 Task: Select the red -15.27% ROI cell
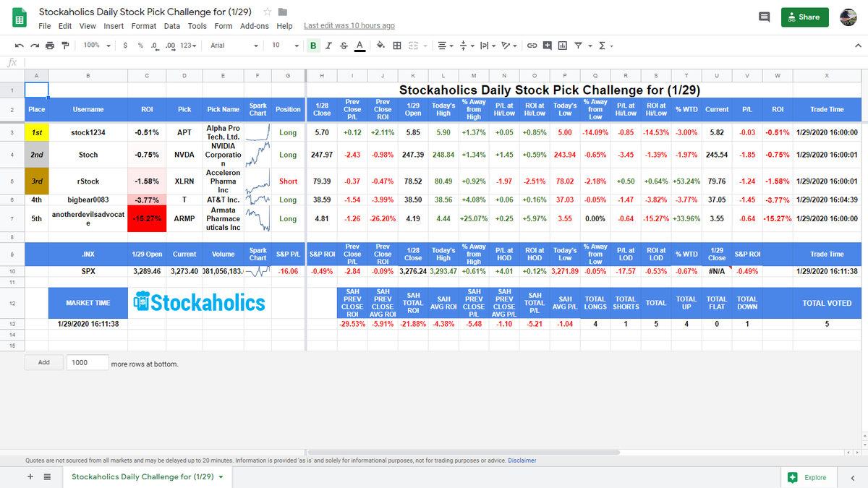[147, 218]
